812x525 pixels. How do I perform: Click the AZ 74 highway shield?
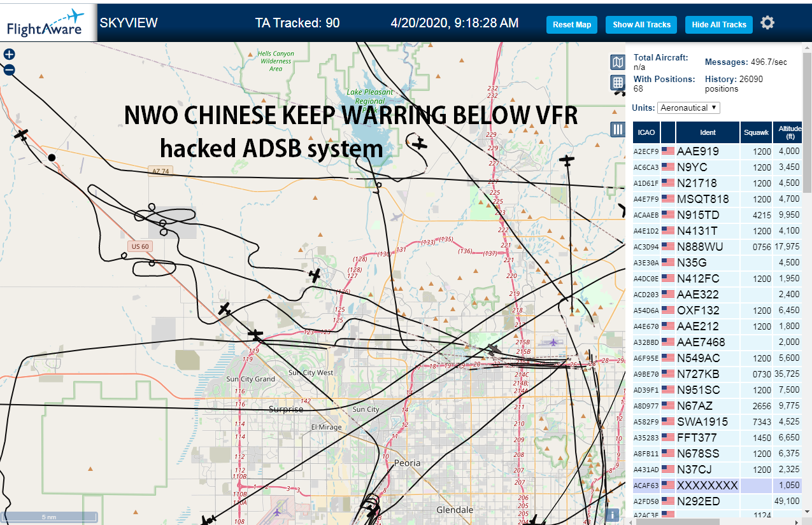click(x=161, y=171)
